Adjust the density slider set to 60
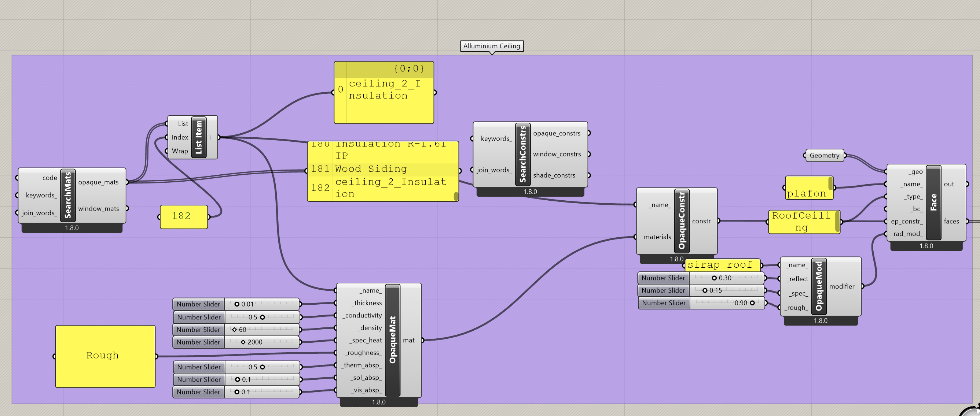The height and width of the screenshot is (416, 980). (x=236, y=329)
